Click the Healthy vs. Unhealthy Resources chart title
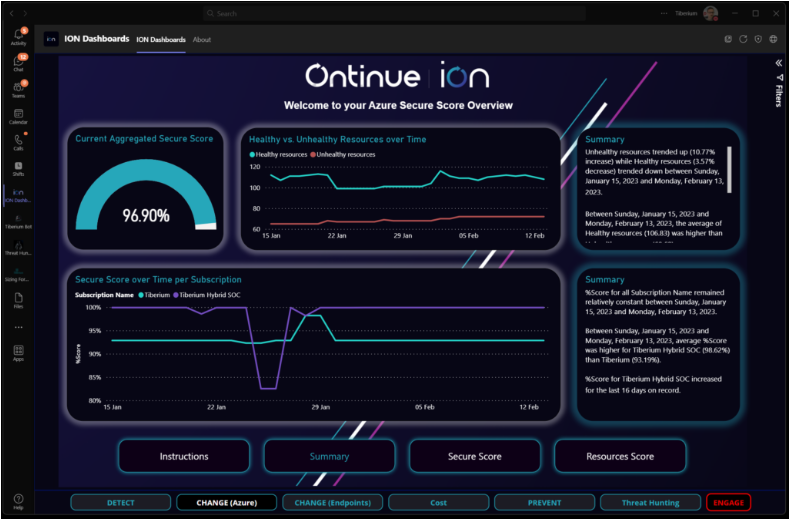Viewport: 791px width, 519px height. [x=337, y=140]
